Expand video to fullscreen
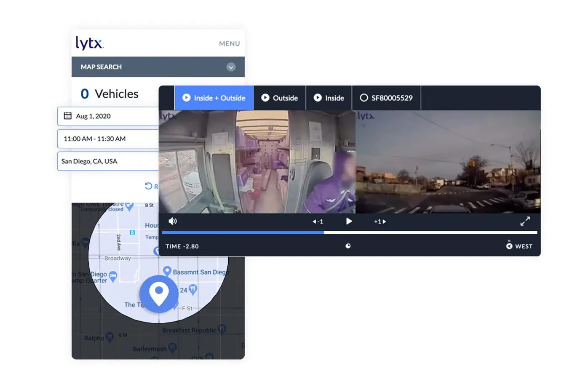 coord(525,221)
